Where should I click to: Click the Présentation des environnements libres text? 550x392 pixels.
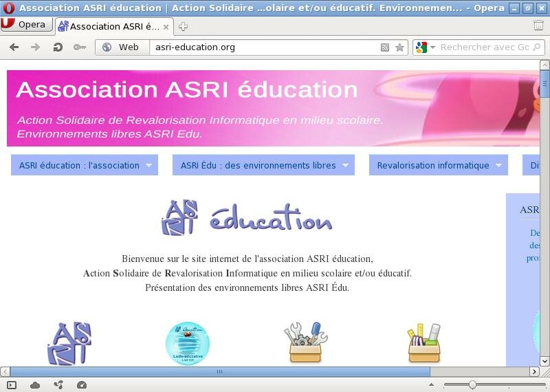(x=247, y=287)
